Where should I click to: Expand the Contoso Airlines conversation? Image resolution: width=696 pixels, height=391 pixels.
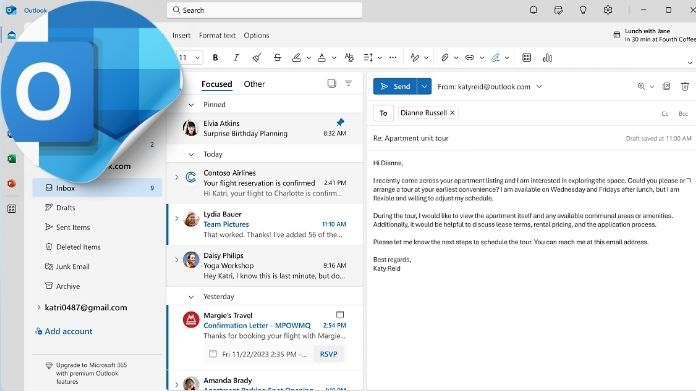click(176, 177)
